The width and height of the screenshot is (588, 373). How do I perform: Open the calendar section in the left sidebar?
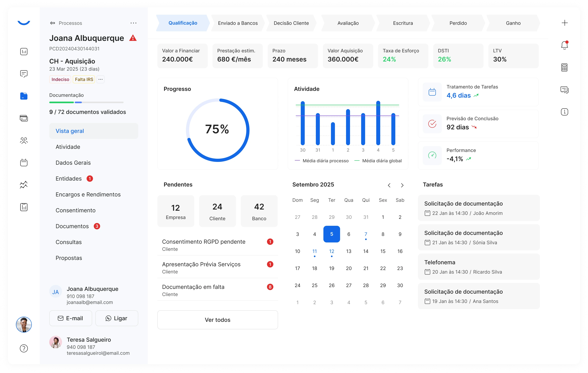(24, 162)
